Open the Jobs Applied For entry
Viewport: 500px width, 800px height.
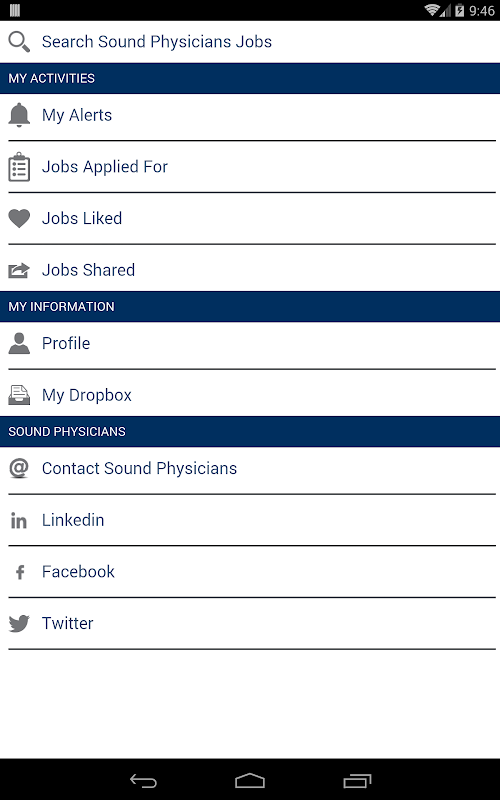[250, 167]
